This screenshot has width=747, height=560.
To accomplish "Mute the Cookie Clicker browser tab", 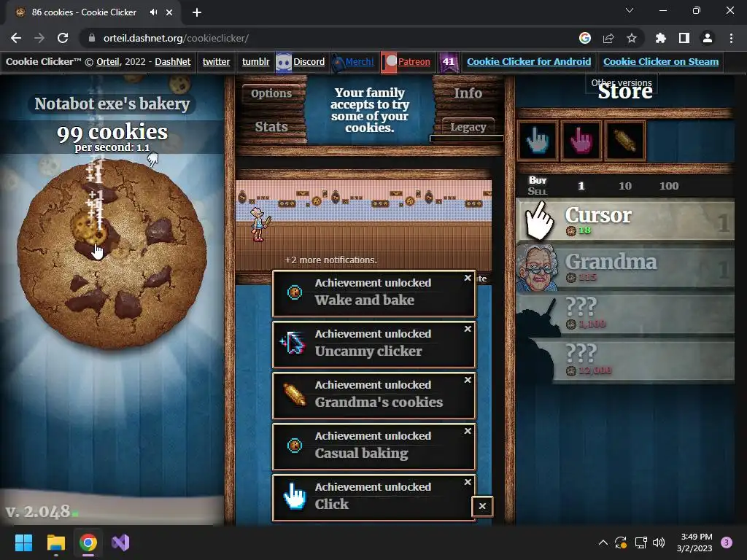I will [x=153, y=12].
